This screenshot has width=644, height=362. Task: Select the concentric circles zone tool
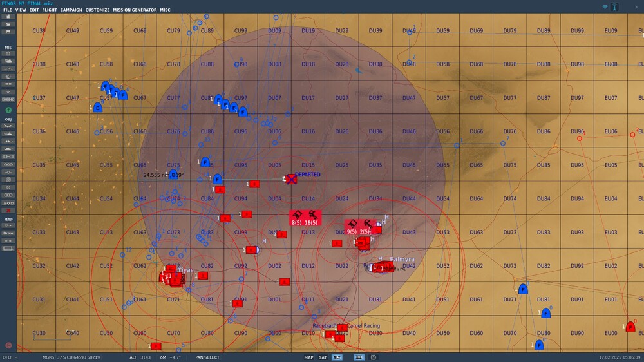8,180
